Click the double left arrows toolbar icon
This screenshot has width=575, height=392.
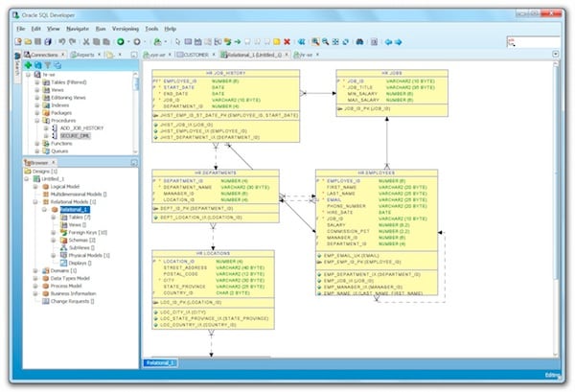[x=302, y=42]
